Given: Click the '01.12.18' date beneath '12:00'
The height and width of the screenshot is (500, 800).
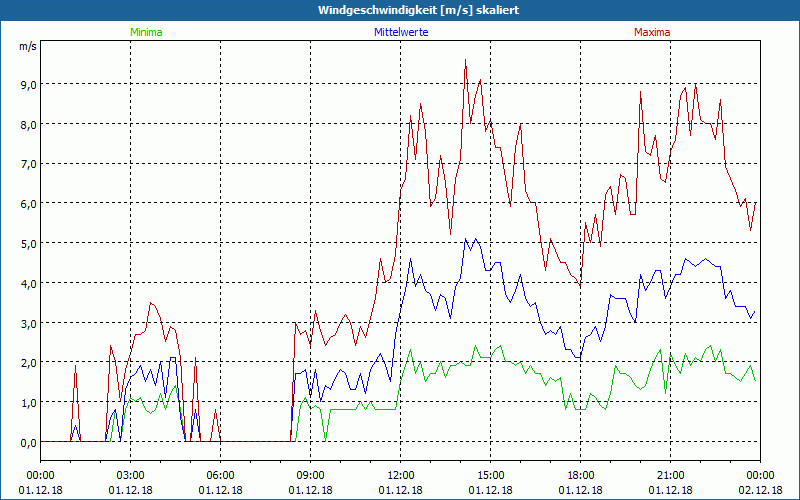Looking at the screenshot, I should 401,490.
